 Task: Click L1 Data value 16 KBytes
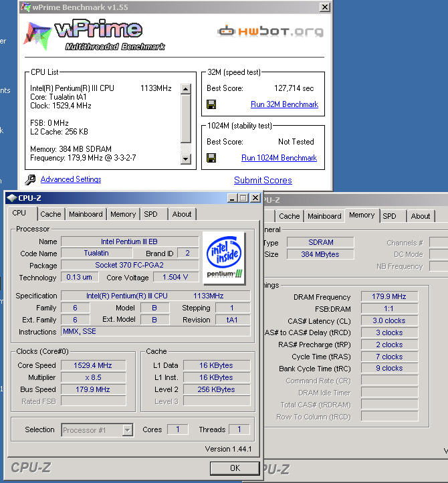pyautogui.click(x=217, y=366)
